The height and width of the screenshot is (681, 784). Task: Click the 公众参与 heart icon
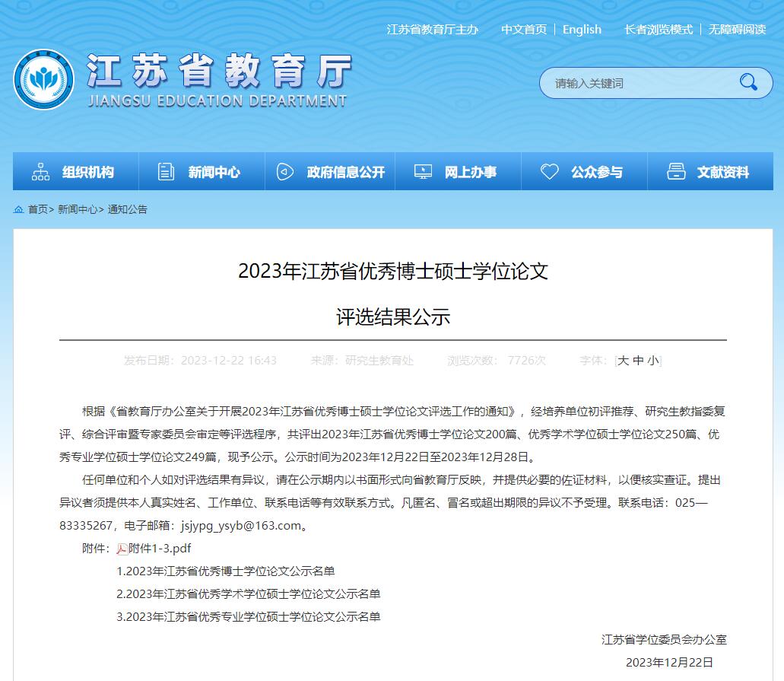pos(549,172)
